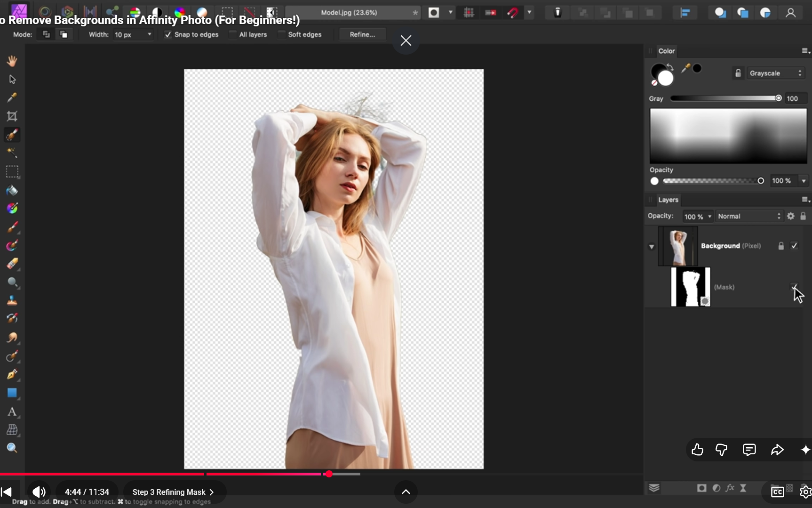Enable the All layers checkbox
Image resolution: width=812 pixels, height=508 pixels.
(233, 35)
